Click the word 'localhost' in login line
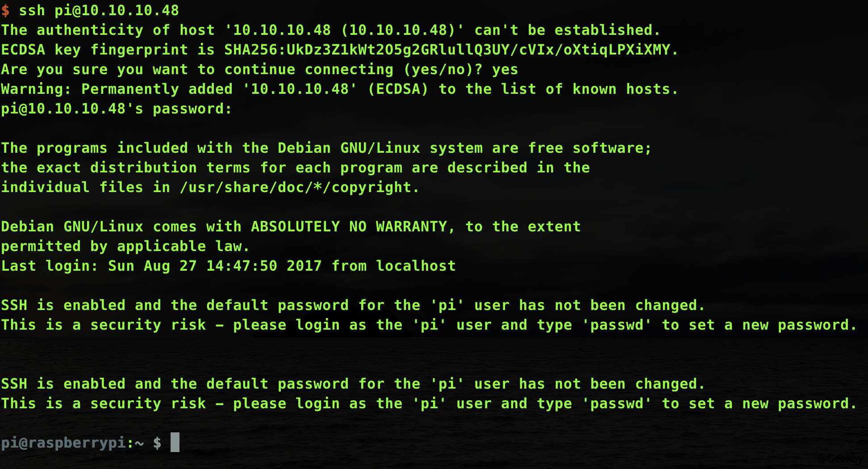The image size is (868, 469). (416, 266)
